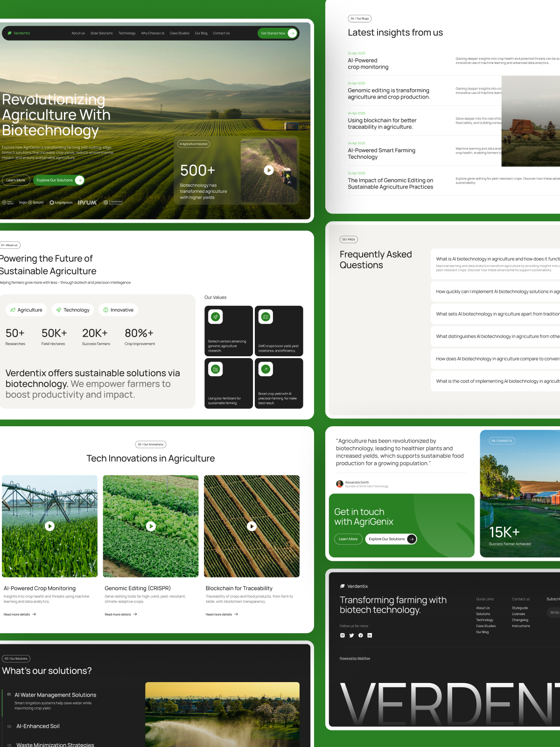The height and width of the screenshot is (747, 560).
Task: Open Read more details under Blockchain for Traceability
Action: coord(222,614)
